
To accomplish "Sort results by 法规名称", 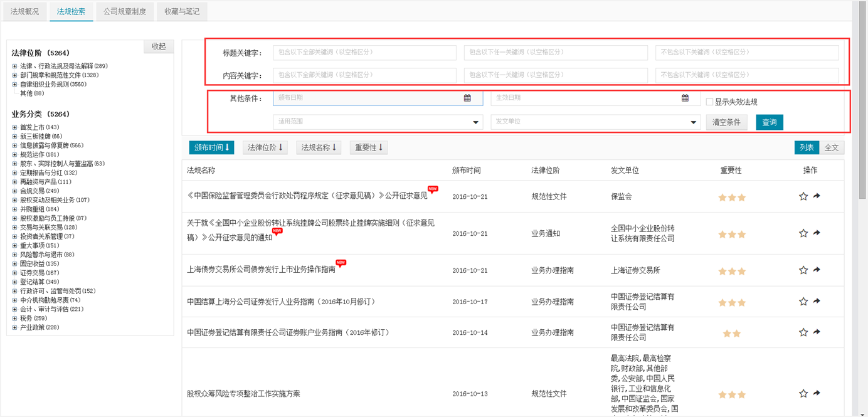I will [x=319, y=148].
